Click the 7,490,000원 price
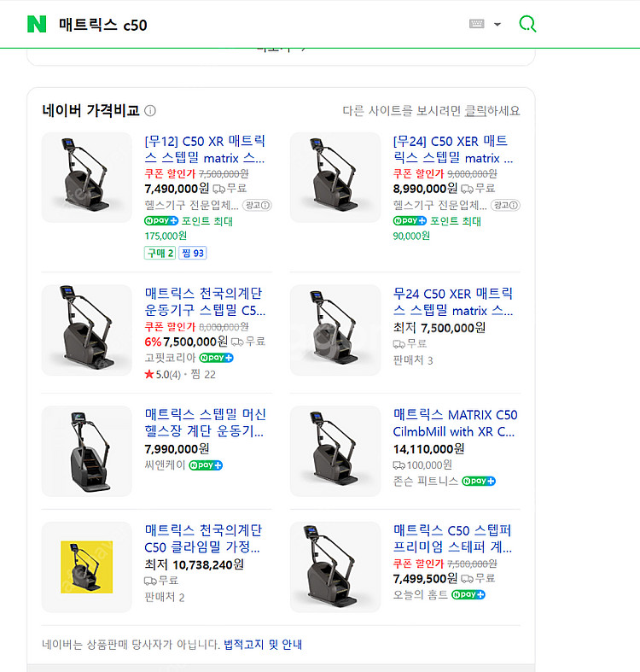This screenshot has height=672, width=640. click(177, 189)
